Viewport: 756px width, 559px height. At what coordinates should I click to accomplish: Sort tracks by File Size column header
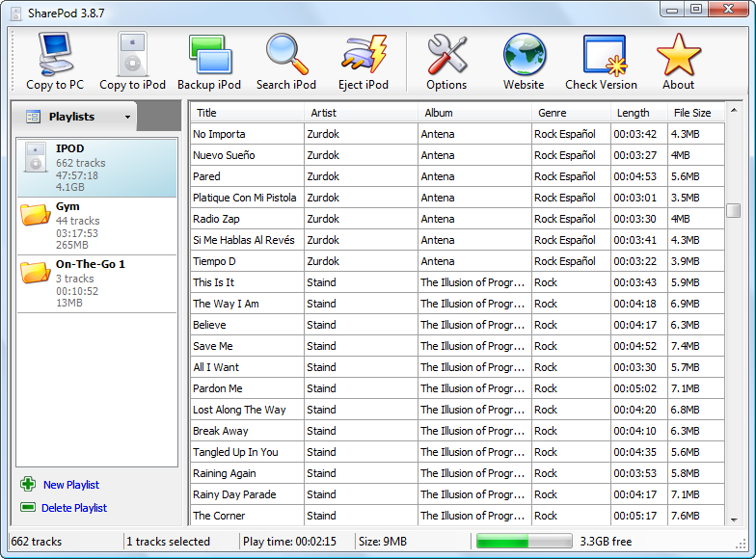point(696,113)
